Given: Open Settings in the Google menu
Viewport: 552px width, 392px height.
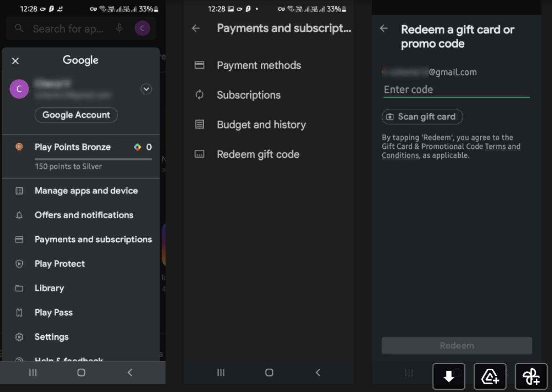Looking at the screenshot, I should [81, 337].
